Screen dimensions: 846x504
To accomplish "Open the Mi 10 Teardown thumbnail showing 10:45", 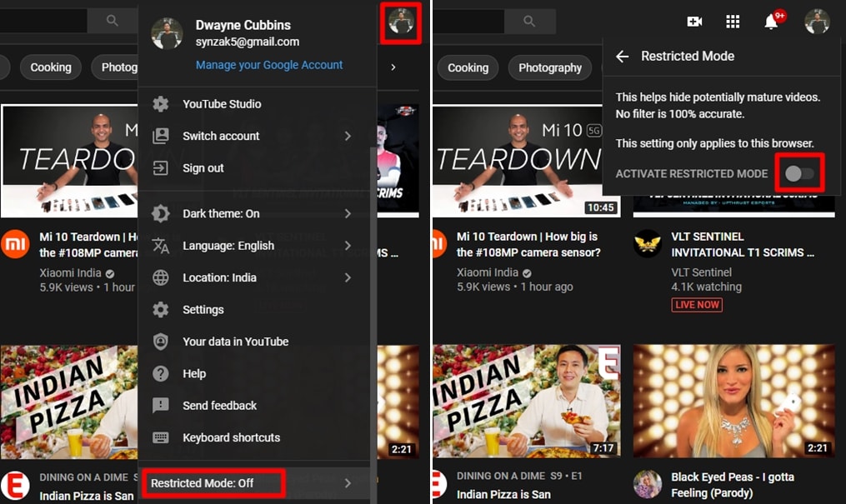I will click(527, 161).
